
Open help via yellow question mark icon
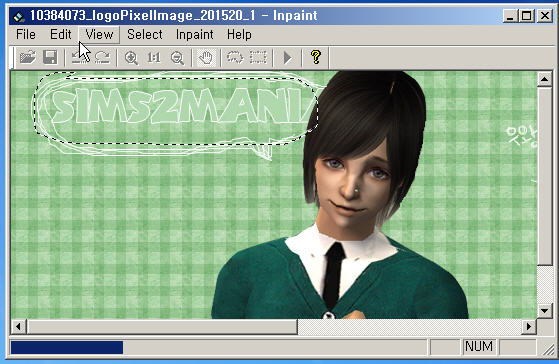[316, 57]
